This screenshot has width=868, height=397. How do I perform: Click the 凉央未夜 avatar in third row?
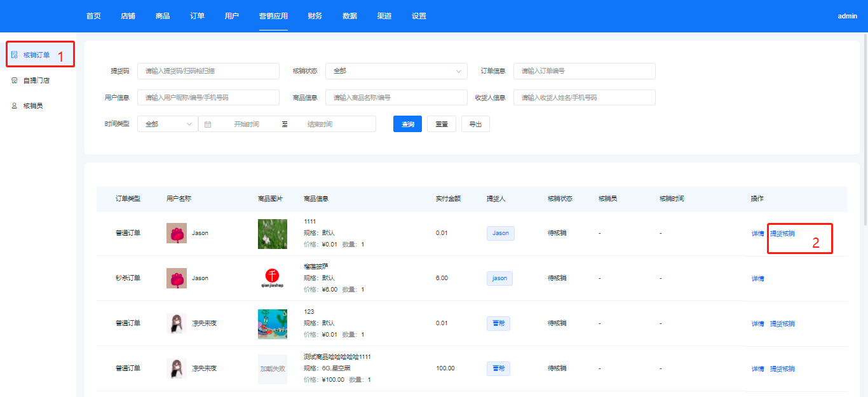tap(177, 323)
